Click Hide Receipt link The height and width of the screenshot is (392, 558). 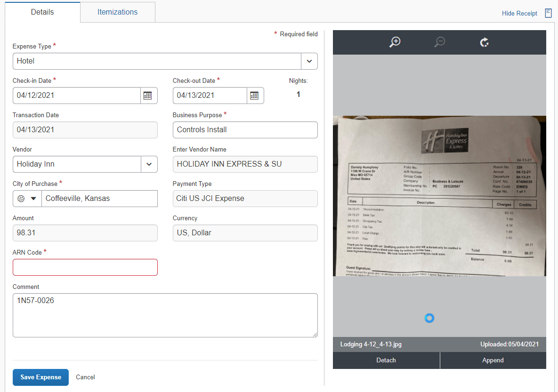click(x=519, y=13)
